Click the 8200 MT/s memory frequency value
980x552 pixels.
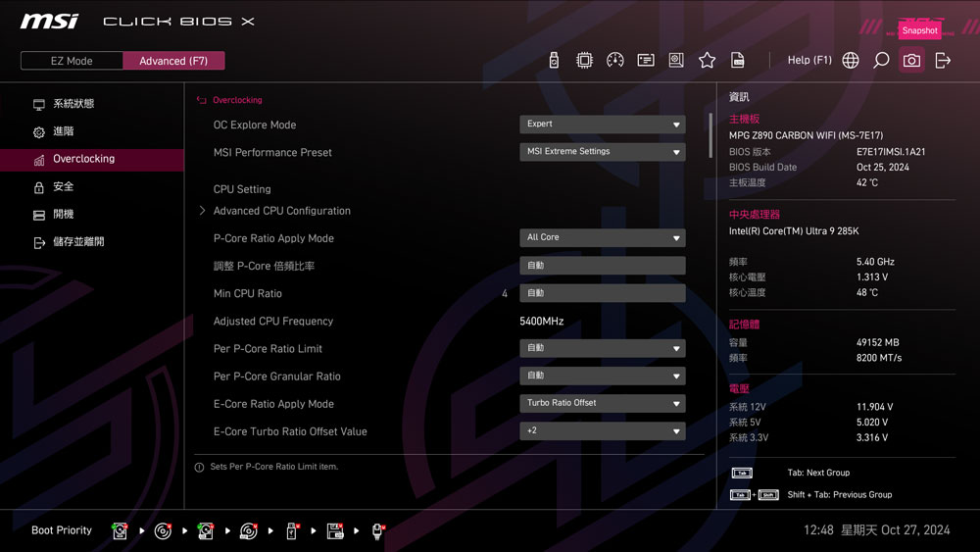point(879,358)
